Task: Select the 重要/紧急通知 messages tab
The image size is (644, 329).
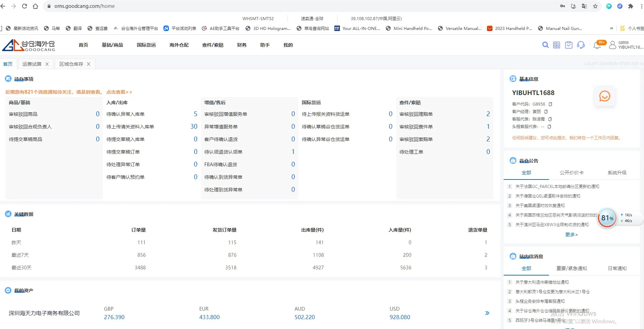Action: [571, 268]
